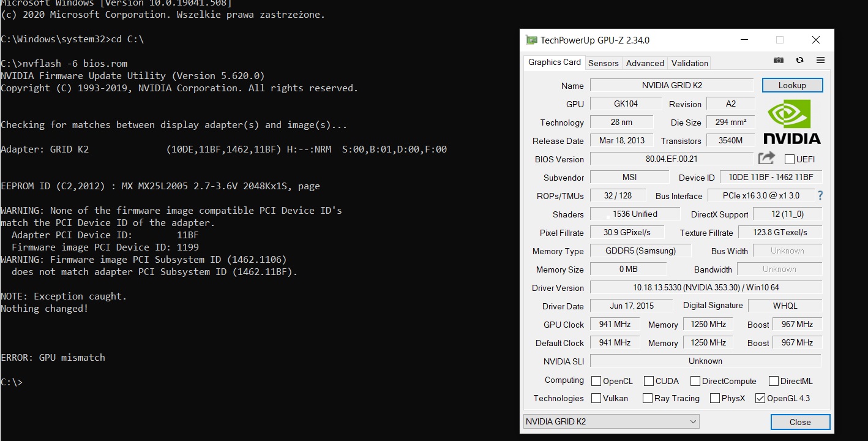Click the Close button in GPU-Z

click(x=800, y=422)
